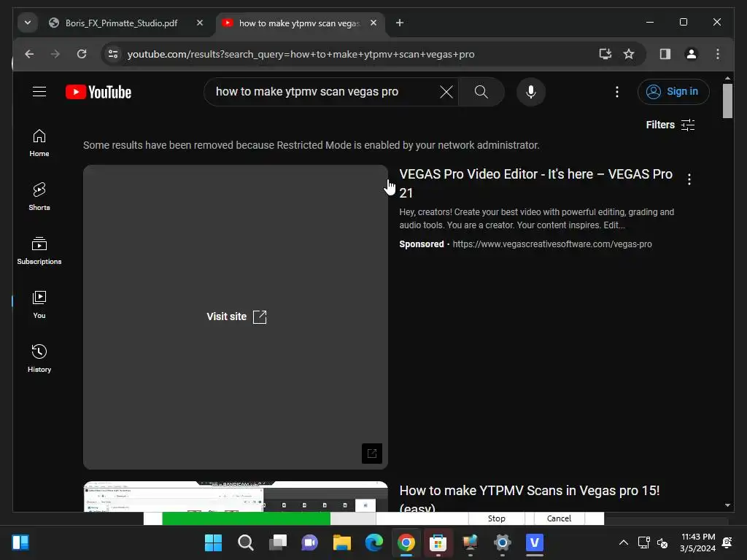Click the vegascreativesoftware.com sponsored URL

tap(552, 244)
